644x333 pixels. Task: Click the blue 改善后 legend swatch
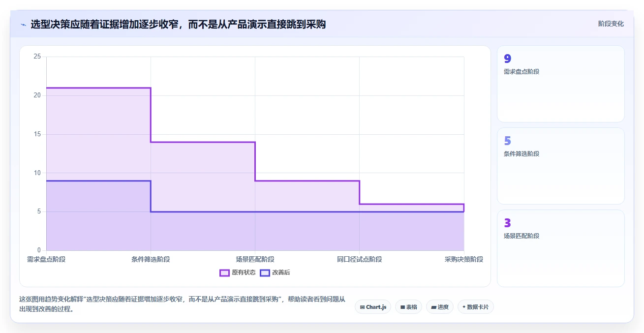tap(265, 272)
